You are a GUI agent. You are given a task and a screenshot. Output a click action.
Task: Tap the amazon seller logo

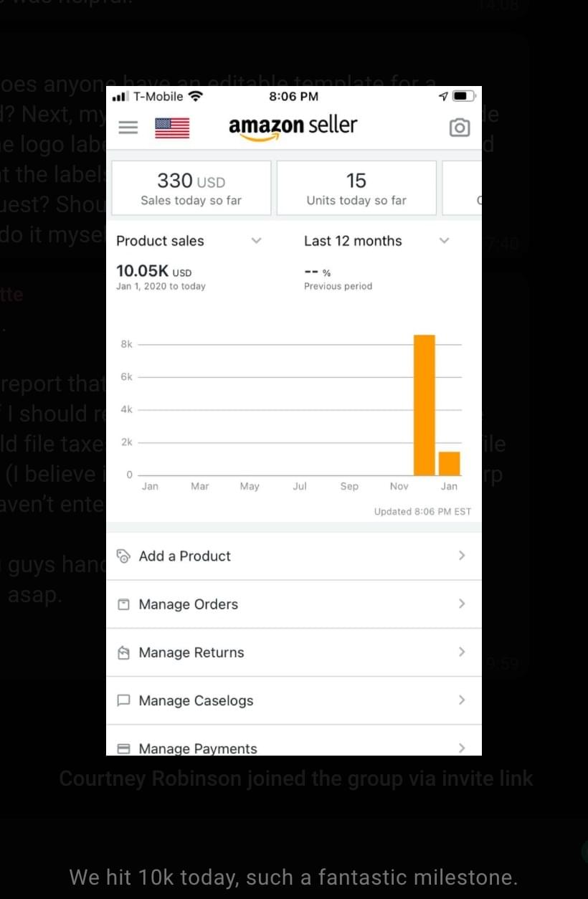(293, 127)
